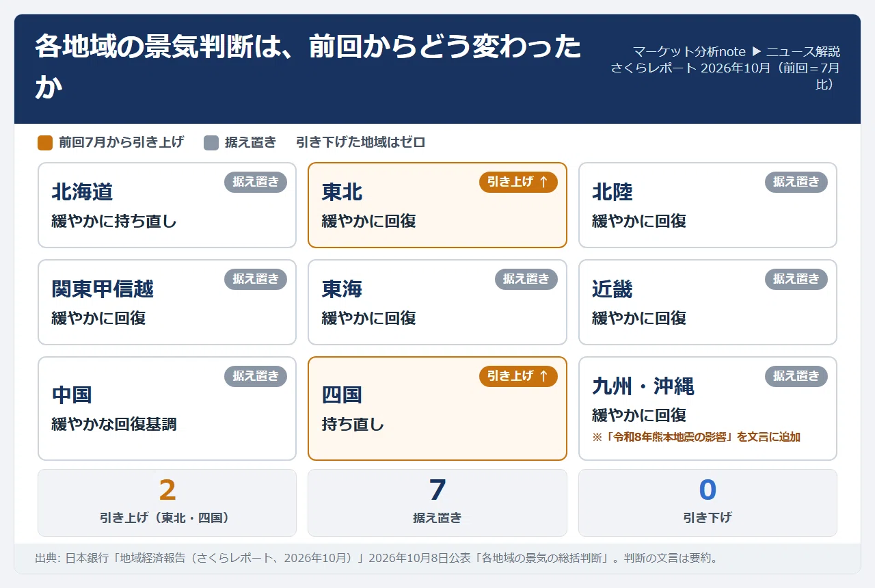Click the 据え置き badge on 関東甲信越 card
The image size is (875, 588).
256,279
